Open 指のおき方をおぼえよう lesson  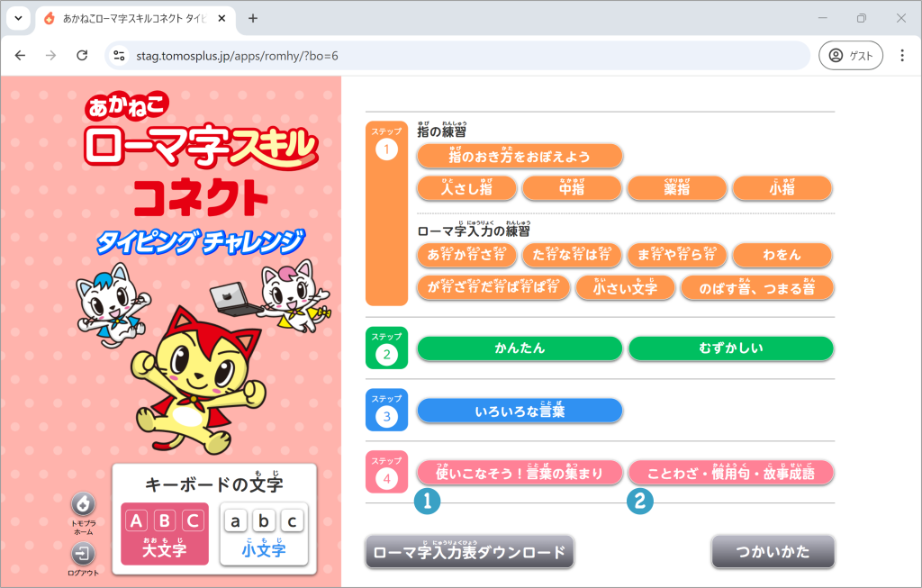point(520,156)
